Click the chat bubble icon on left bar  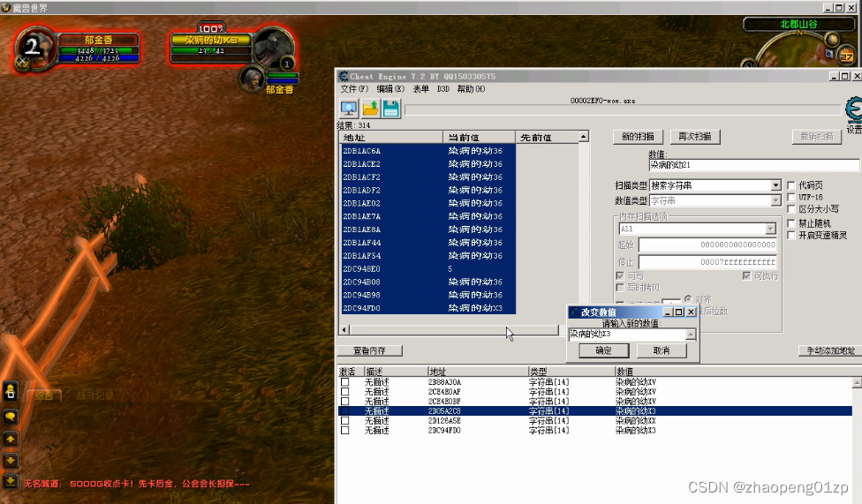tap(10, 416)
